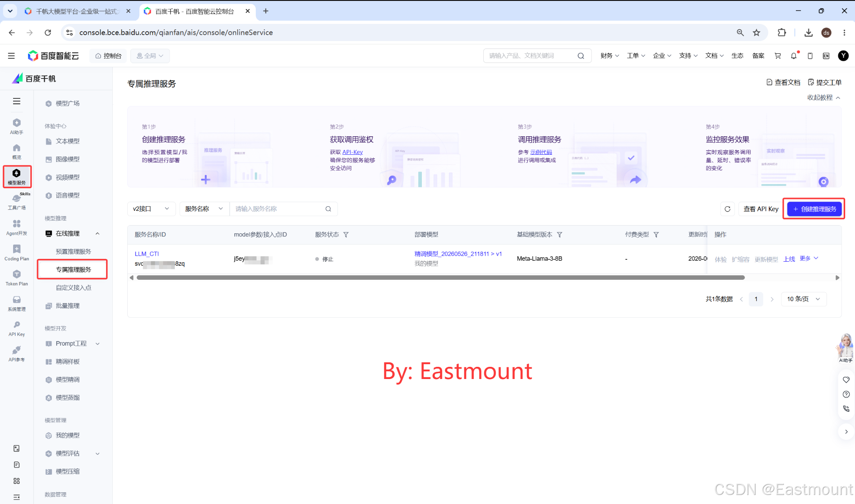
Task: Click the 上线 action link
Action: click(789, 259)
